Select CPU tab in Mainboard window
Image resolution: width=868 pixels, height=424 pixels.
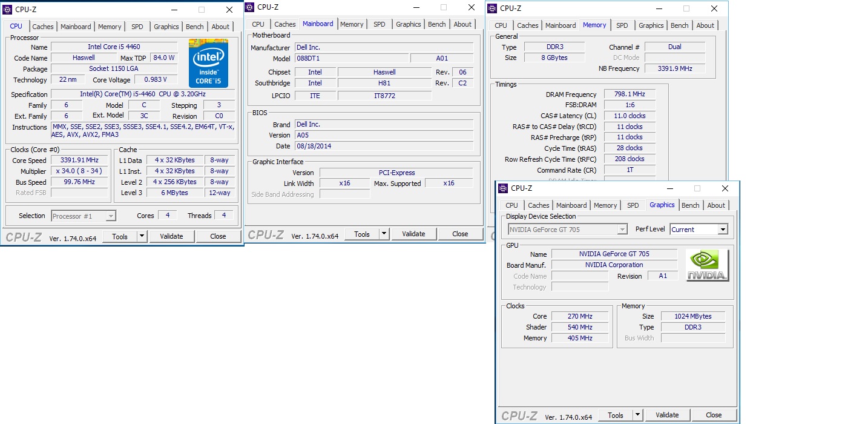(x=258, y=24)
